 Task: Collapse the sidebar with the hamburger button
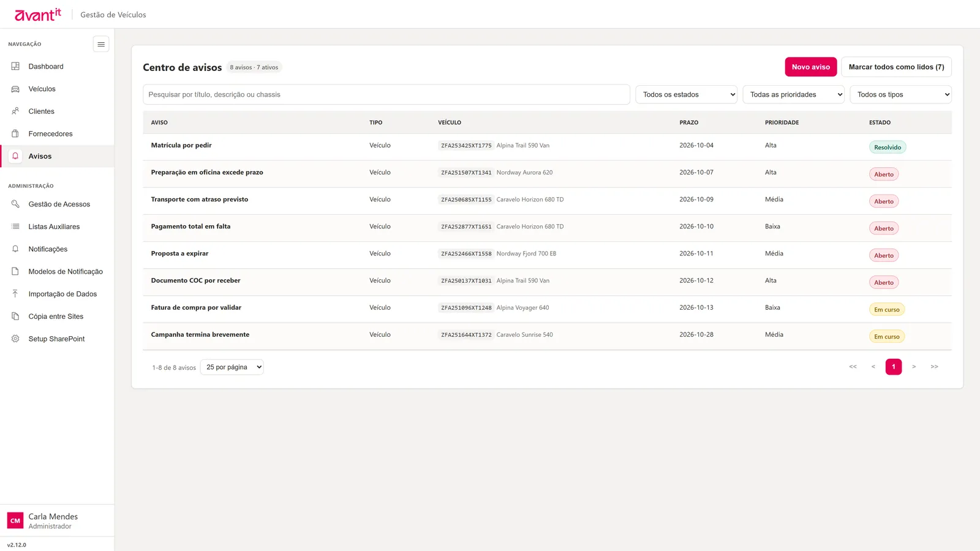[101, 44]
